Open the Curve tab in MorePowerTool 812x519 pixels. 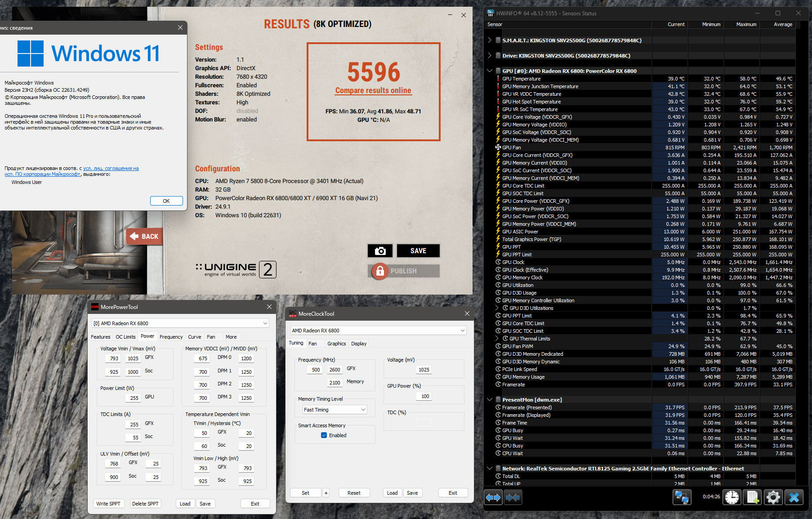tap(195, 337)
